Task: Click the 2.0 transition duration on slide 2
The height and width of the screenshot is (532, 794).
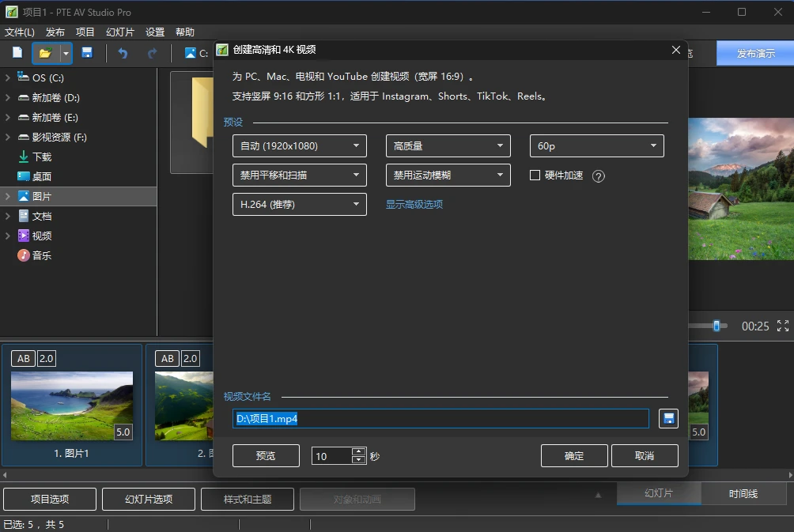Action: pos(190,358)
